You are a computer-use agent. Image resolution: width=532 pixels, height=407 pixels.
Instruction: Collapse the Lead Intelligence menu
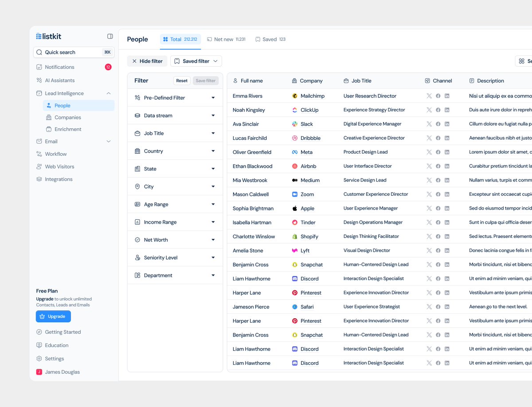click(x=109, y=93)
